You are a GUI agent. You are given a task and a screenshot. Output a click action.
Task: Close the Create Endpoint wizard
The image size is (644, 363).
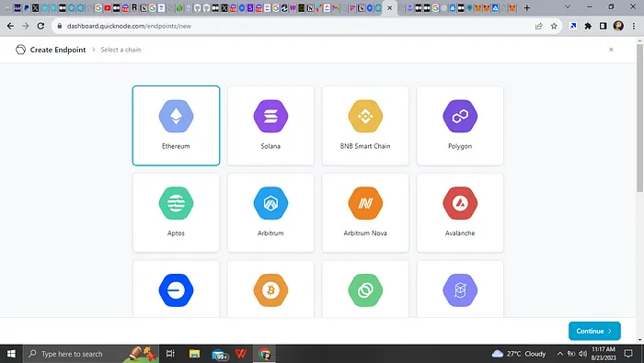[611, 50]
